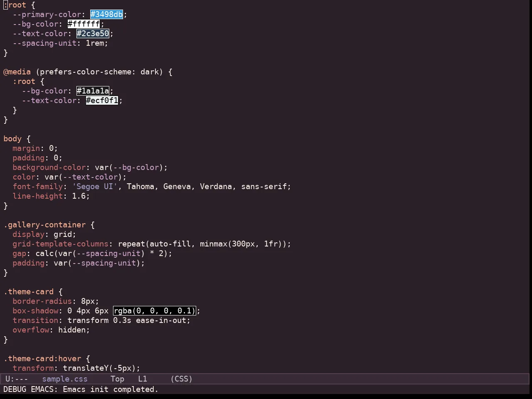
Task: Click the --bg-color variable inside @media block
Action: tap(44, 91)
